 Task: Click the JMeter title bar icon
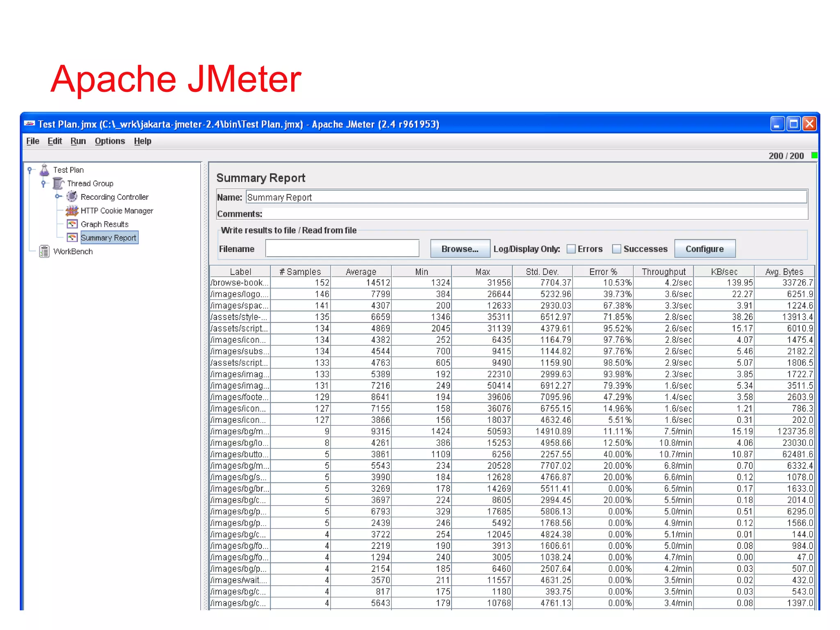[30, 123]
